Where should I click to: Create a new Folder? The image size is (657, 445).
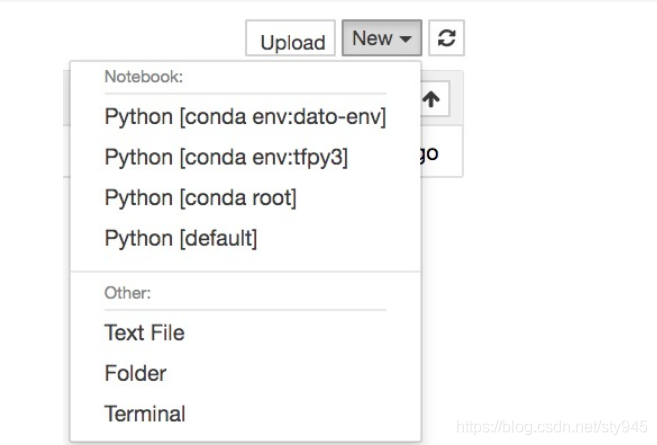(135, 373)
